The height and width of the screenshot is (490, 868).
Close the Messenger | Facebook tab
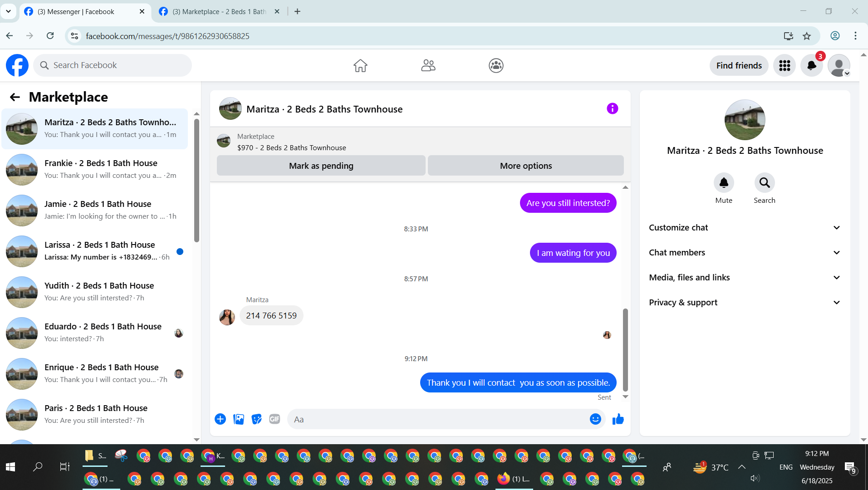click(142, 11)
